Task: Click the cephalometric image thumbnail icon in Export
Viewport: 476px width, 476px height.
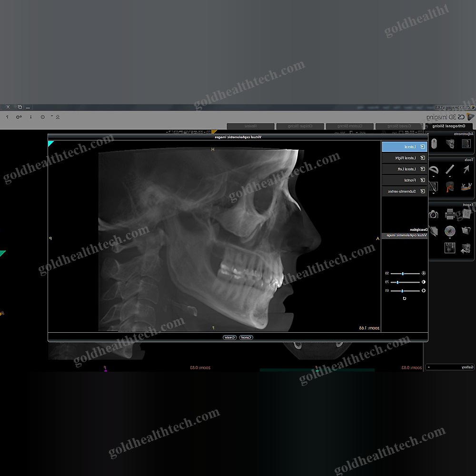Action: [x=450, y=248]
